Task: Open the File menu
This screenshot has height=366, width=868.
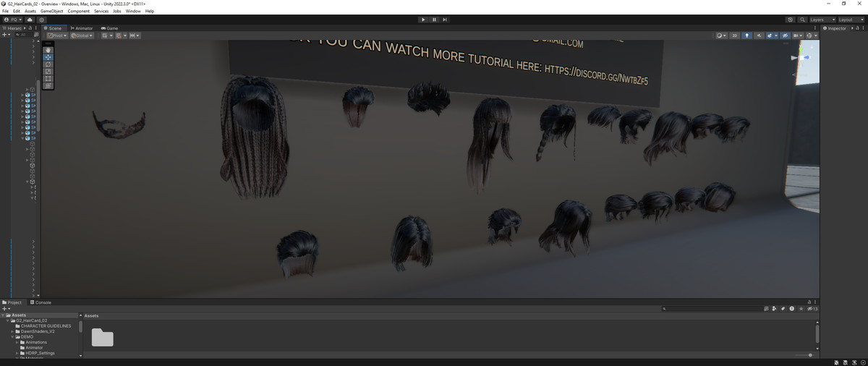Action: click(x=6, y=12)
